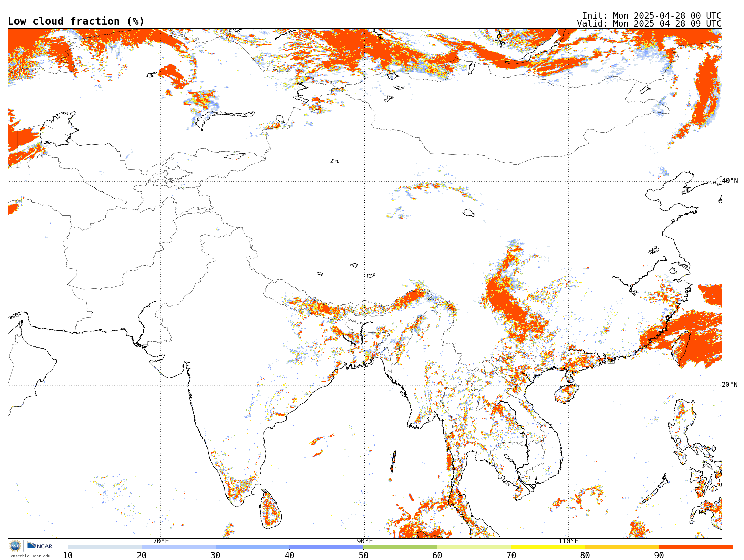Click the colorbar tick label 10
Viewport: 744px width, 560px height.
(68, 555)
